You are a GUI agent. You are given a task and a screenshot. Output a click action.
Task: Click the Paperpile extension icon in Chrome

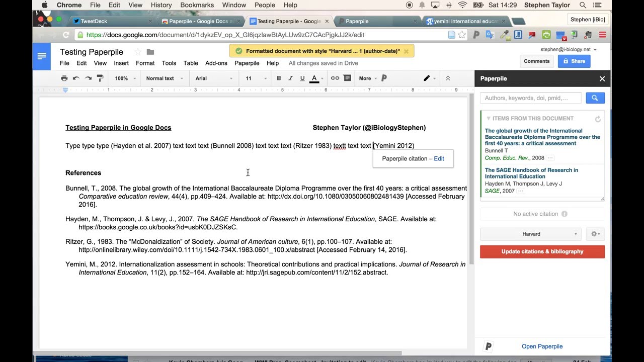pyautogui.click(x=476, y=35)
